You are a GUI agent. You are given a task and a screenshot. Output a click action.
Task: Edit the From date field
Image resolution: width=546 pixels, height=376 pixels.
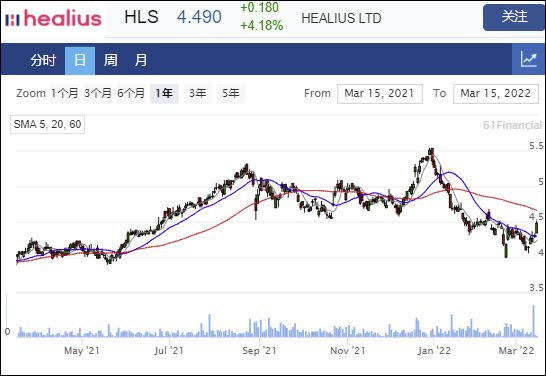[x=380, y=94]
